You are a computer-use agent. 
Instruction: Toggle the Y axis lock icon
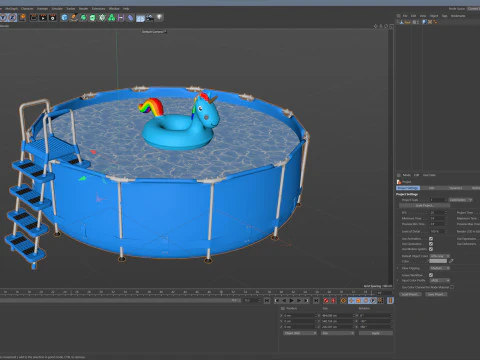click(3, 17)
